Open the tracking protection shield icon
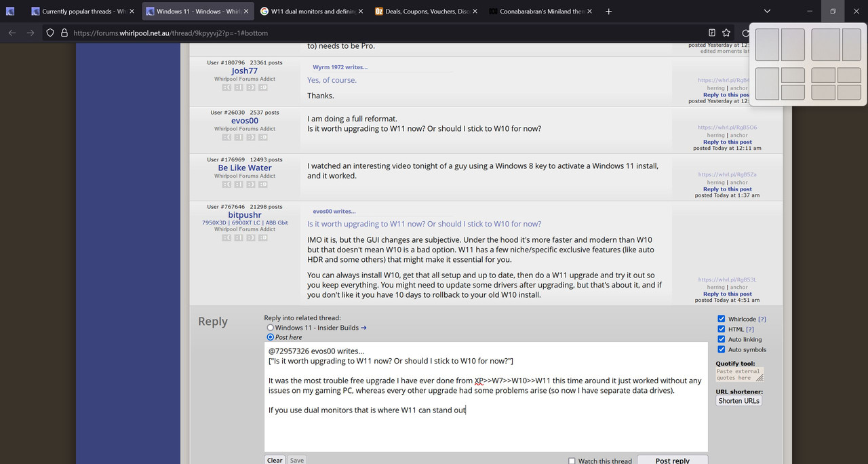This screenshot has height=464, width=868. (50, 33)
